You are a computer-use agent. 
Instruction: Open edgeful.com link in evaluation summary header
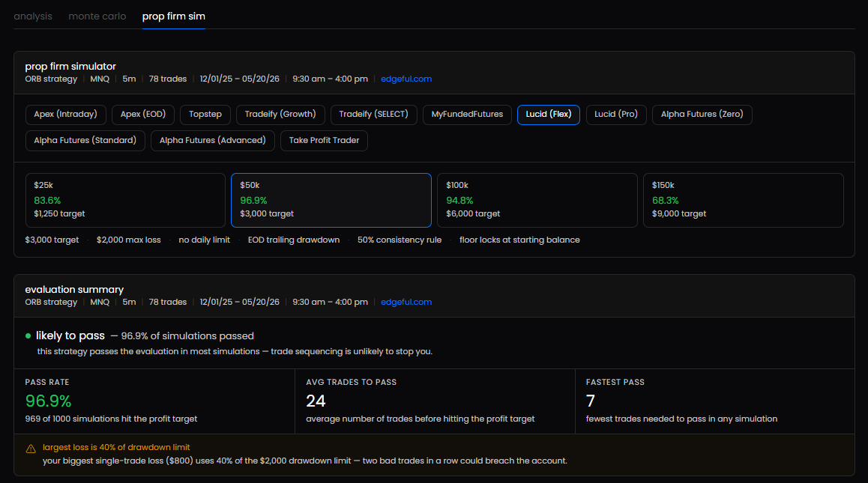[x=406, y=302]
